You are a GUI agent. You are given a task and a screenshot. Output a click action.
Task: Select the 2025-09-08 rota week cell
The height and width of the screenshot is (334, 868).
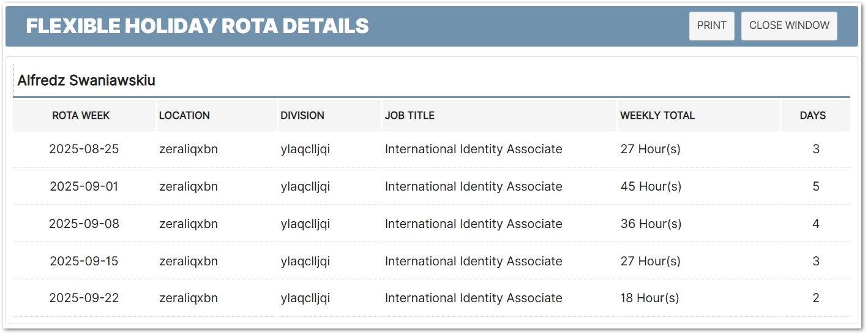(x=84, y=224)
